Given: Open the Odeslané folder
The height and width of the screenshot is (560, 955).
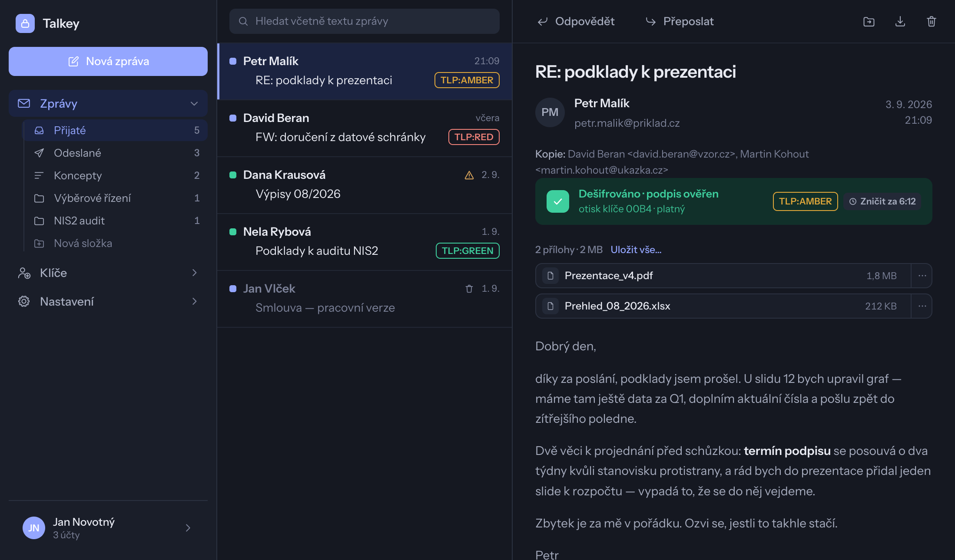Looking at the screenshot, I should coord(115,153).
